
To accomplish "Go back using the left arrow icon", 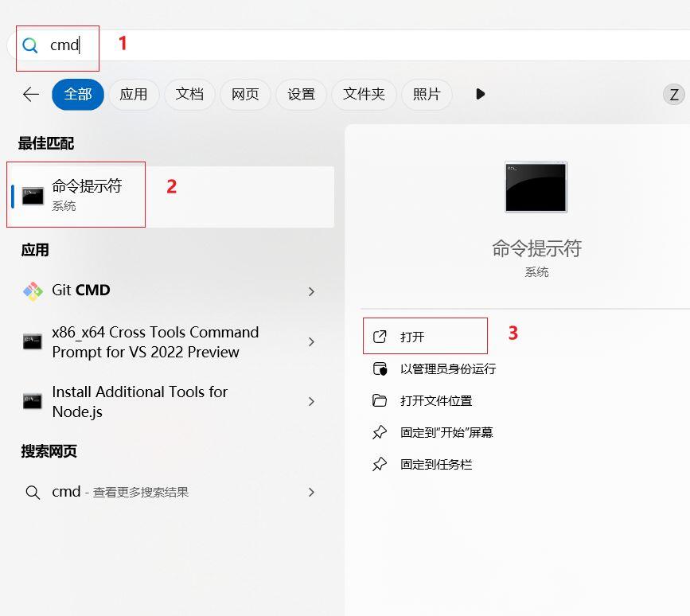I will tap(31, 94).
